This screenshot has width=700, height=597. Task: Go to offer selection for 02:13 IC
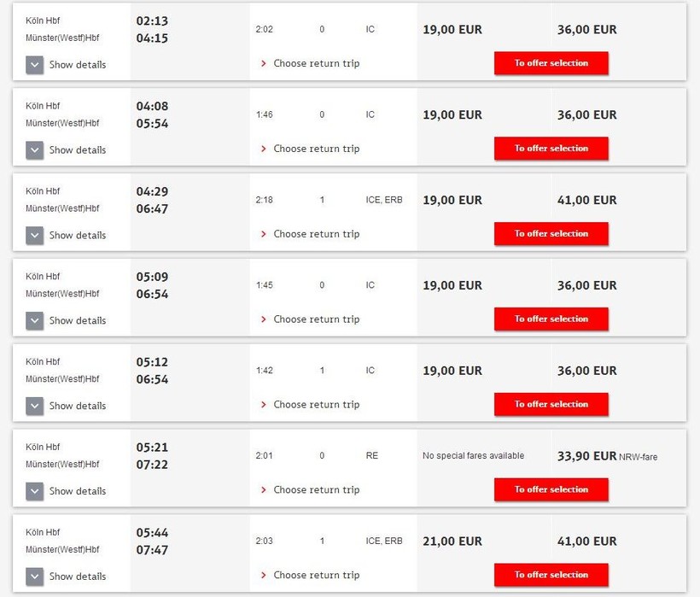(551, 63)
